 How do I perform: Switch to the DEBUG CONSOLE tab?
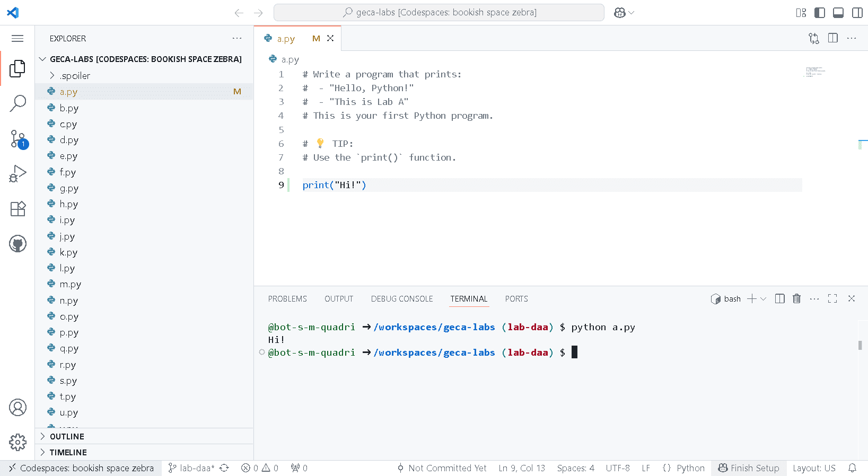[402, 299]
